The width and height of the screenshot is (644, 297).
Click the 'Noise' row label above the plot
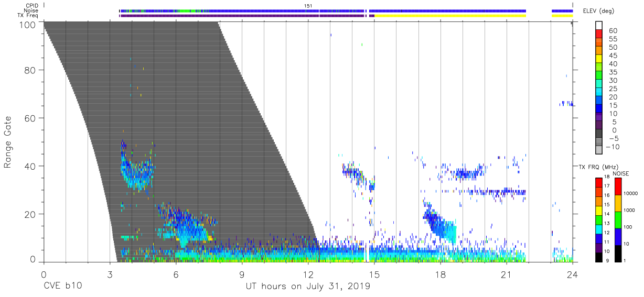pos(31,10)
